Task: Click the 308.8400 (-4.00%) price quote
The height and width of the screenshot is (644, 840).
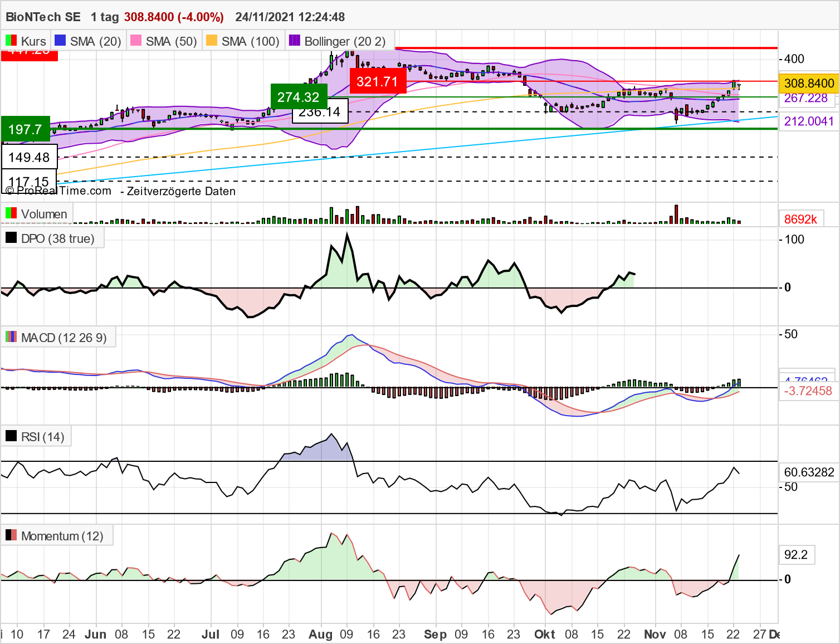Action: coord(174,17)
